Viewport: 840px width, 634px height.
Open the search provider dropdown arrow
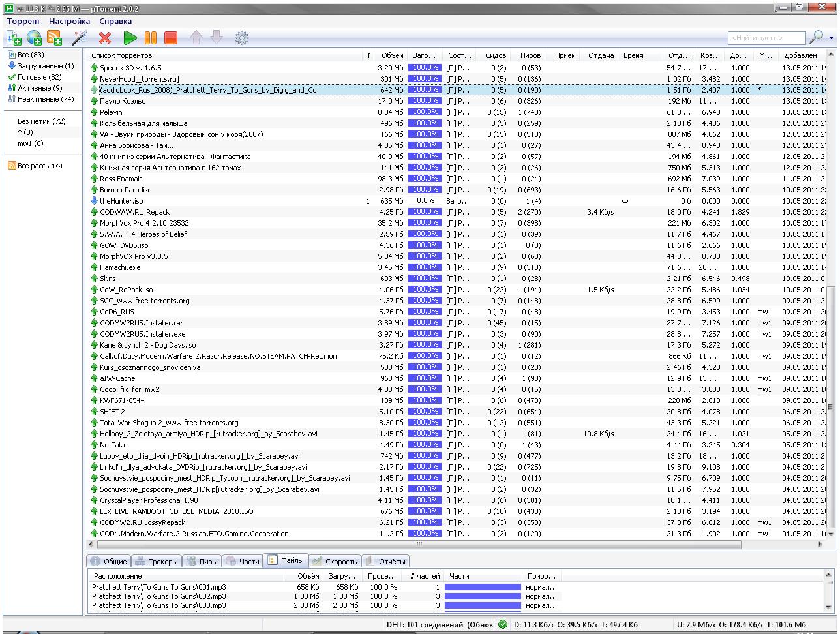831,38
